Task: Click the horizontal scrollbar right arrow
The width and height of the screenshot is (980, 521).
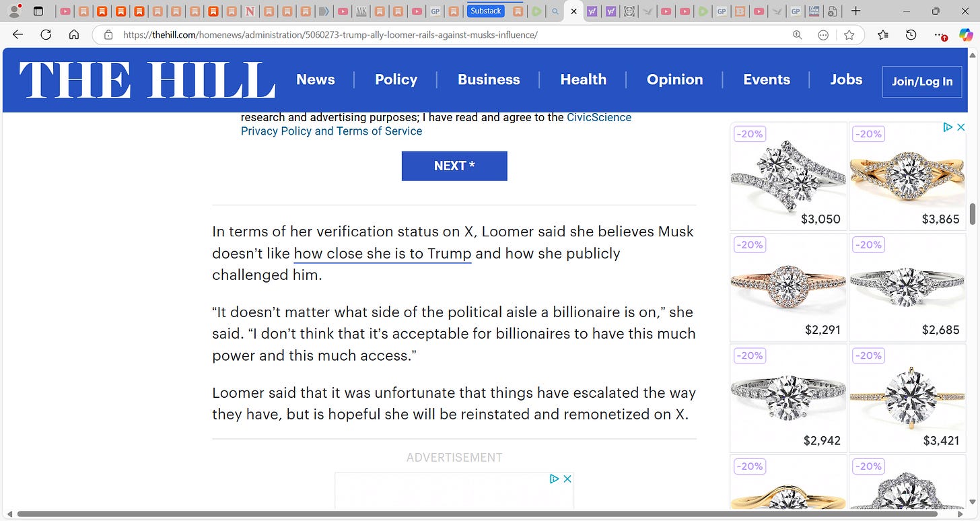Action: point(961,515)
